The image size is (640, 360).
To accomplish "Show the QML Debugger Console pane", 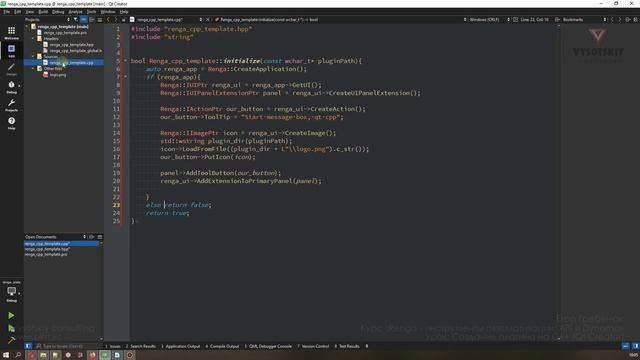I will (268, 346).
